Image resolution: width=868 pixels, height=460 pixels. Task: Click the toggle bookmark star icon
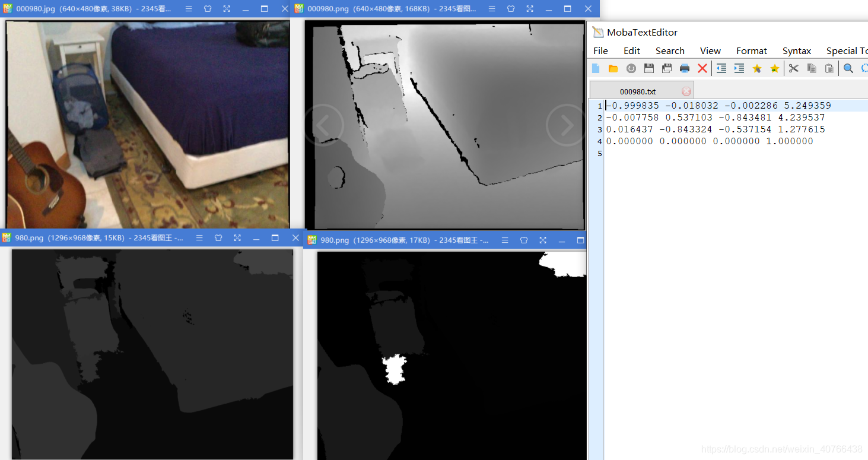[x=757, y=68]
